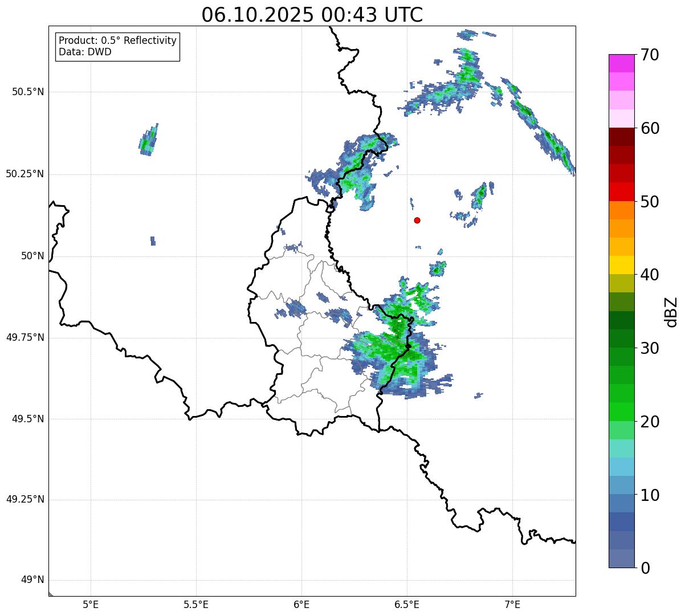The height and width of the screenshot is (616, 685).
Task: Click the 'dBZ' colorbar label
Action: [671, 312]
